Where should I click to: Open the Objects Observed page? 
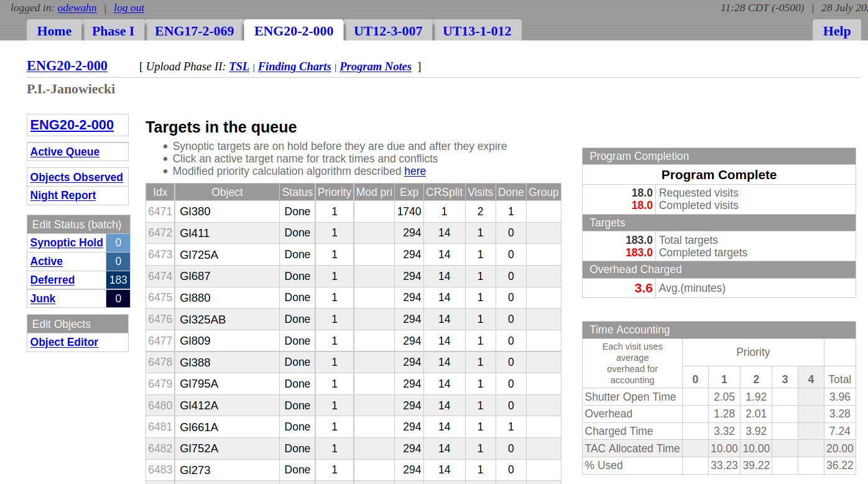click(76, 177)
